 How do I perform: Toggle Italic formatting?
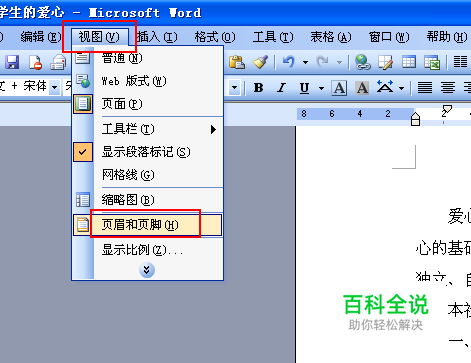point(282,88)
